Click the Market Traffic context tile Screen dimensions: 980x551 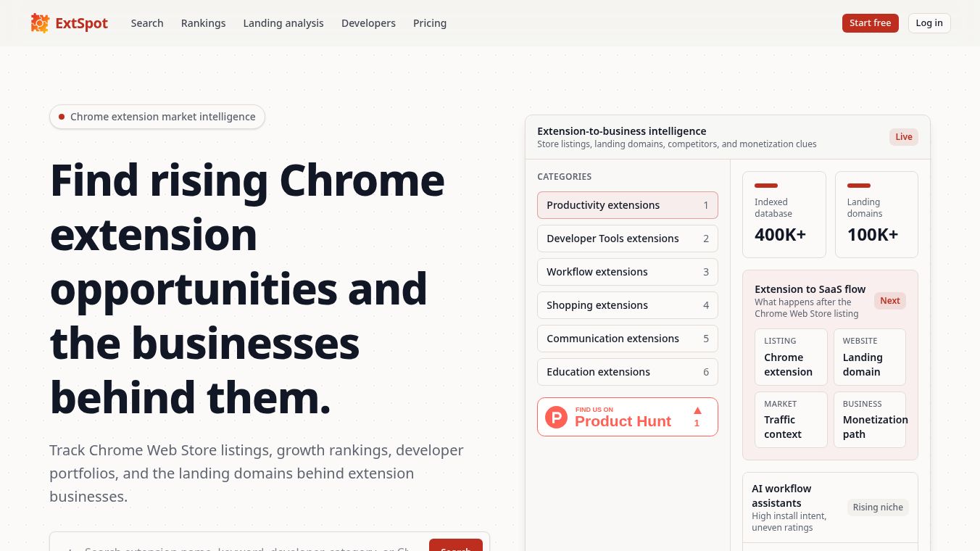pos(791,420)
